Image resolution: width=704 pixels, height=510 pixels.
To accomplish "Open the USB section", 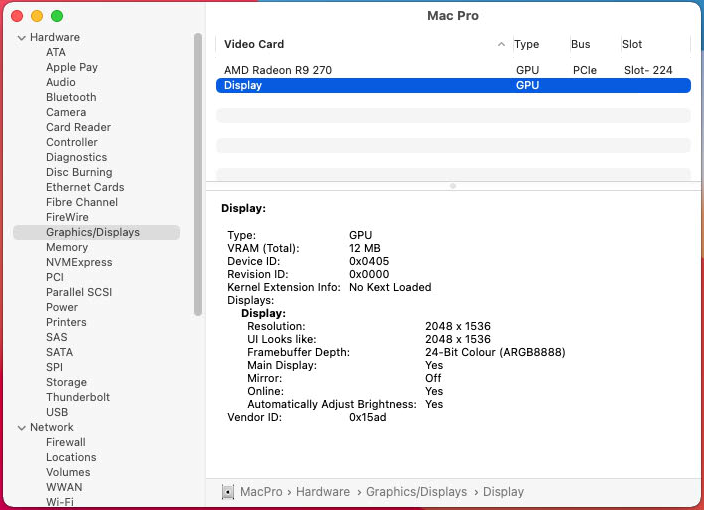I will click(x=57, y=412).
